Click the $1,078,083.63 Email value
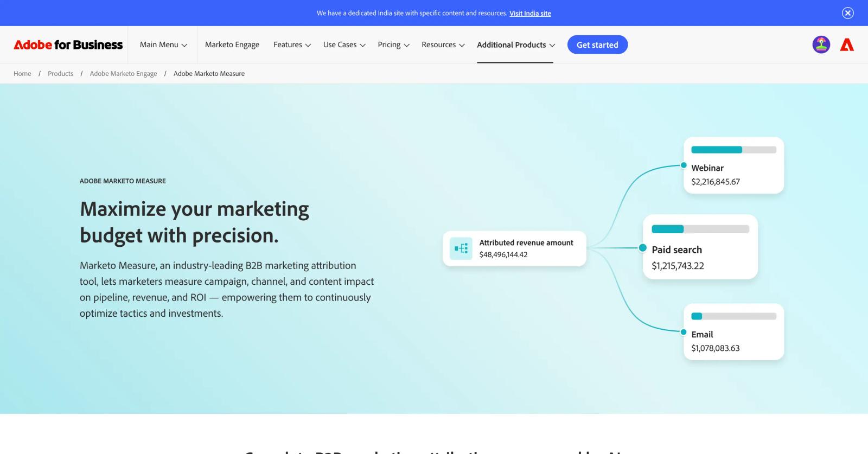 click(716, 348)
